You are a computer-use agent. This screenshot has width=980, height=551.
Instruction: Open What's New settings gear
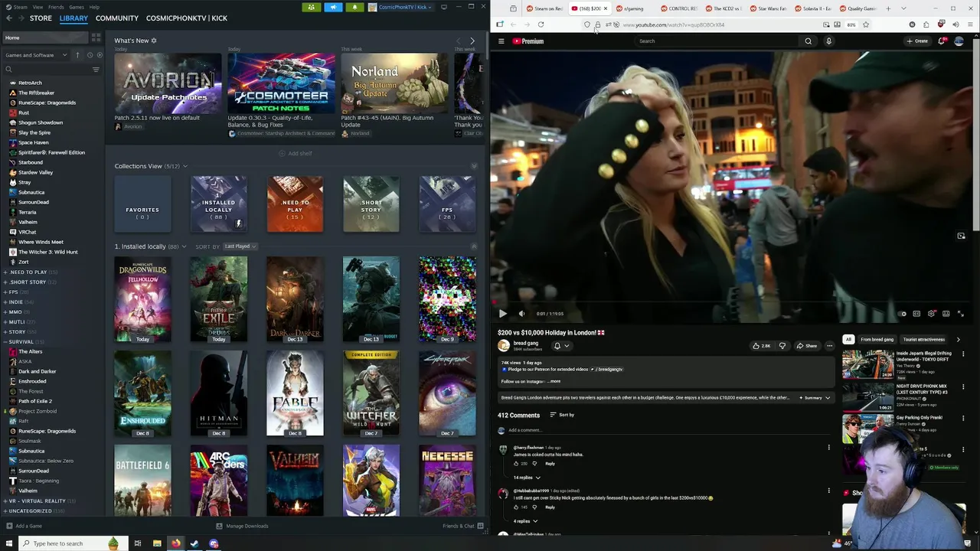point(154,41)
